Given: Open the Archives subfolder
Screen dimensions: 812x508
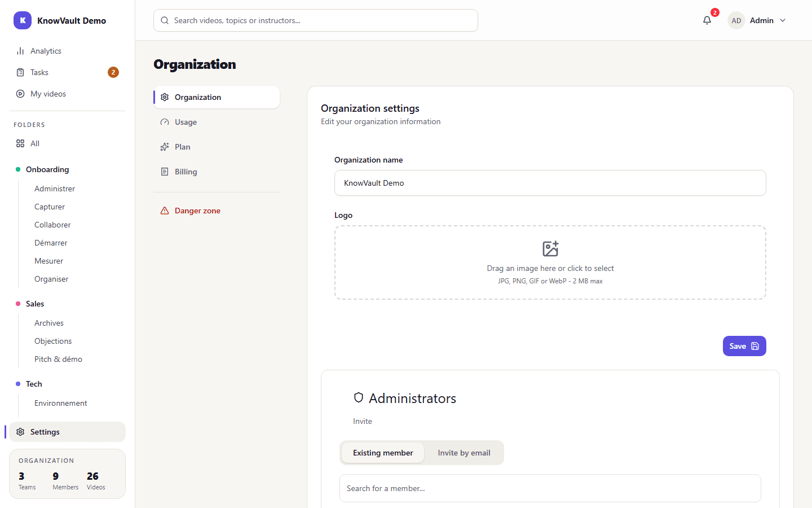Looking at the screenshot, I should (49, 323).
